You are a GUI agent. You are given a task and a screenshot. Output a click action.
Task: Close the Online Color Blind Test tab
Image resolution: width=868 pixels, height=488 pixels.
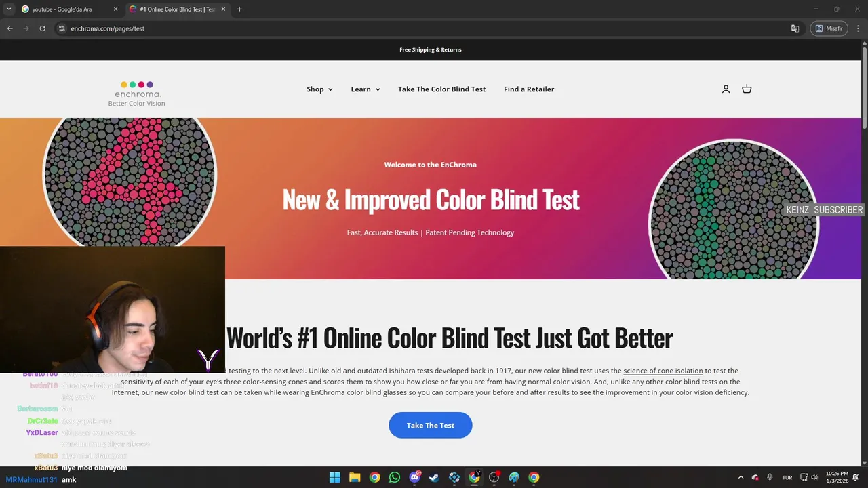(223, 9)
